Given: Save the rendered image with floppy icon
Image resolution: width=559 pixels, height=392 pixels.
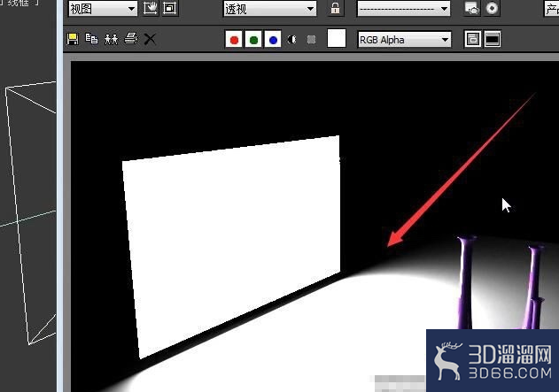Looking at the screenshot, I should (73, 39).
